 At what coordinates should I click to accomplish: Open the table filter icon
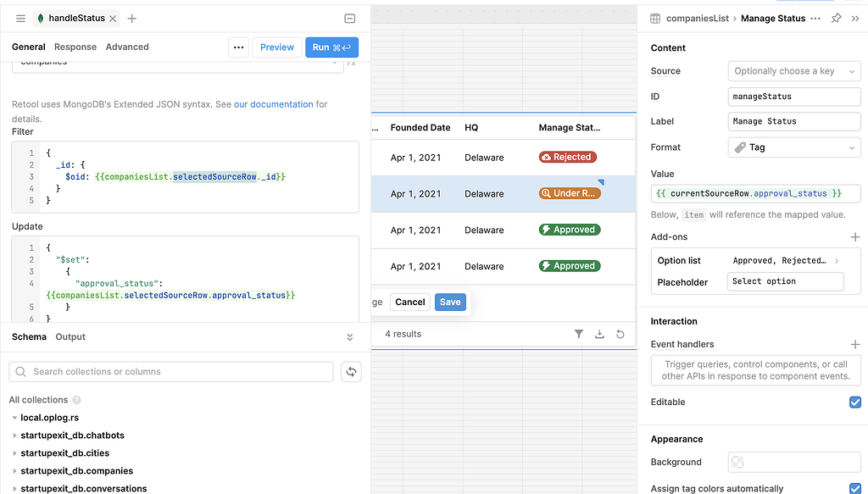[x=579, y=334]
